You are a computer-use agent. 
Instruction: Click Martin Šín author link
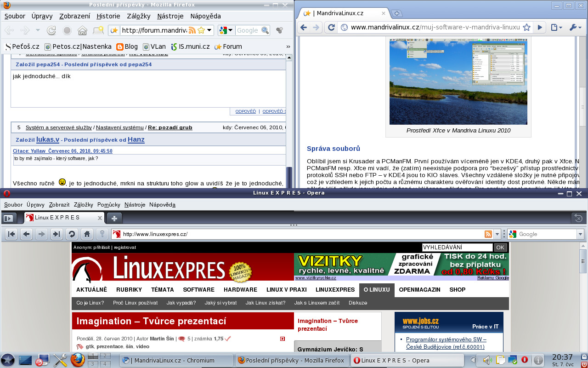tap(162, 339)
